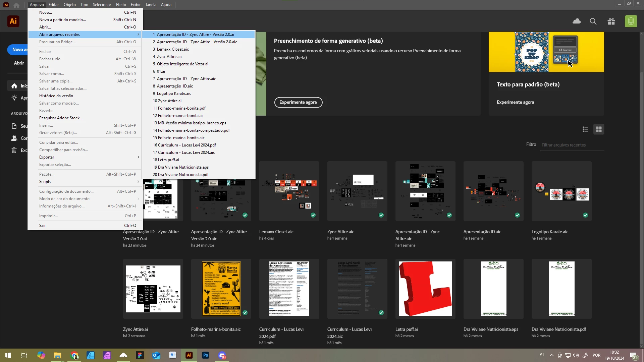Click the gift box what's new icon
This screenshot has width=644, height=362.
[x=611, y=21]
